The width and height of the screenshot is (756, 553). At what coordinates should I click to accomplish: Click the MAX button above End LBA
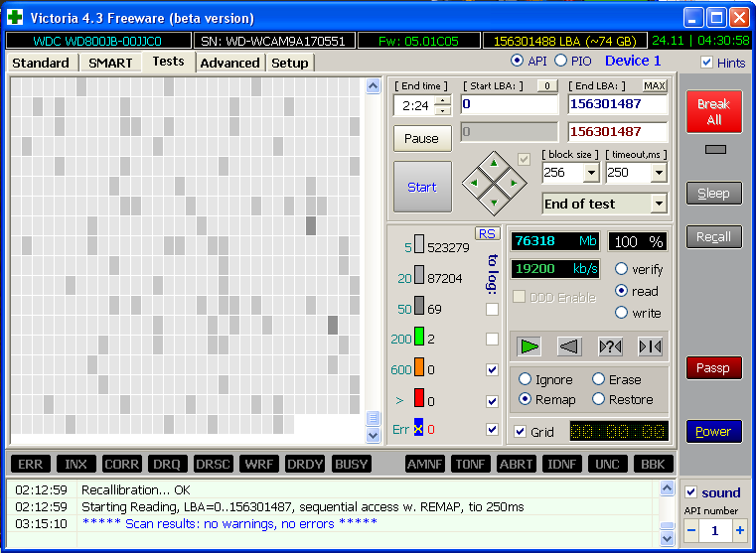[655, 85]
